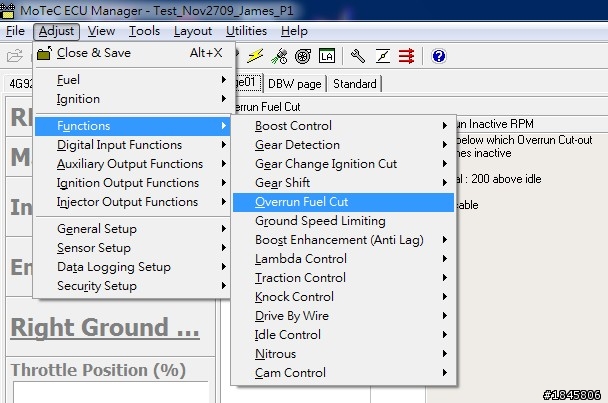This screenshot has height=403, width=608.
Task: Open Nitrous submenu
Action: (x=343, y=354)
